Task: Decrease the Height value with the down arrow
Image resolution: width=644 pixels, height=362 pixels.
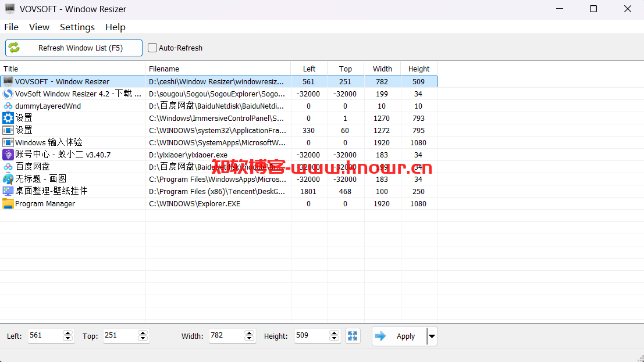Action: (335, 339)
